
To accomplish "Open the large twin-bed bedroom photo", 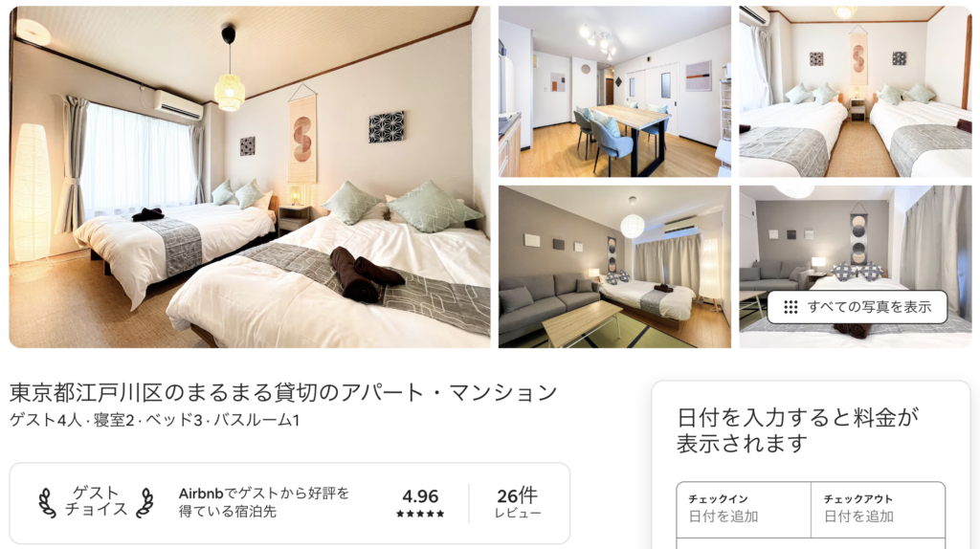I will pos(250,177).
